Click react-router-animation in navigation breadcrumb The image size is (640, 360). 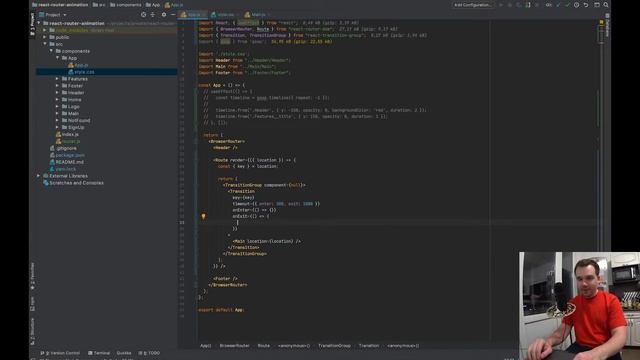coord(60,5)
